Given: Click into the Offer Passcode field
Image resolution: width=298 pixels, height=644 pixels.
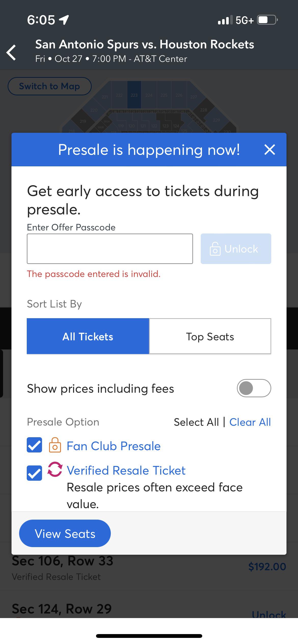Looking at the screenshot, I should 110,249.
